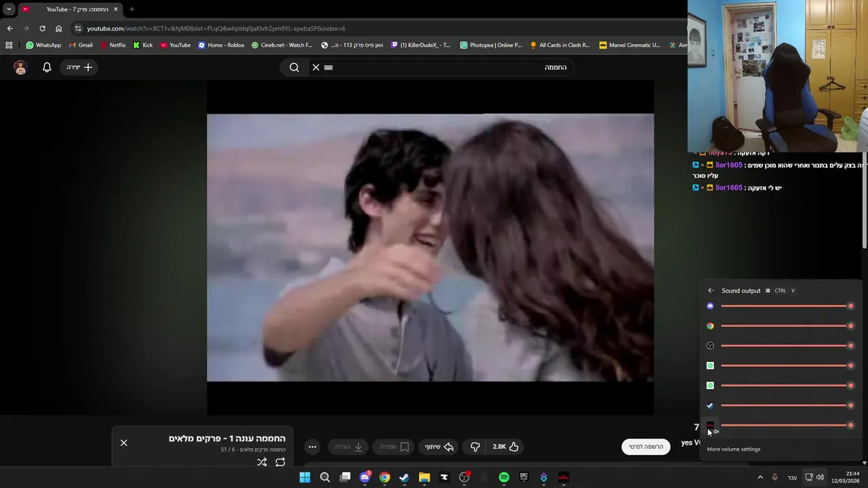Open the Marvel Cinematic U... bookmark
The image size is (868, 488).
coord(629,45)
